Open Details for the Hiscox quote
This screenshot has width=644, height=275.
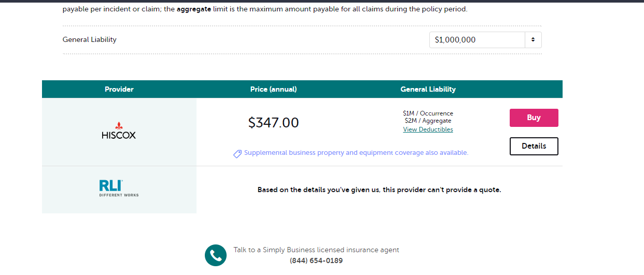pyautogui.click(x=534, y=146)
